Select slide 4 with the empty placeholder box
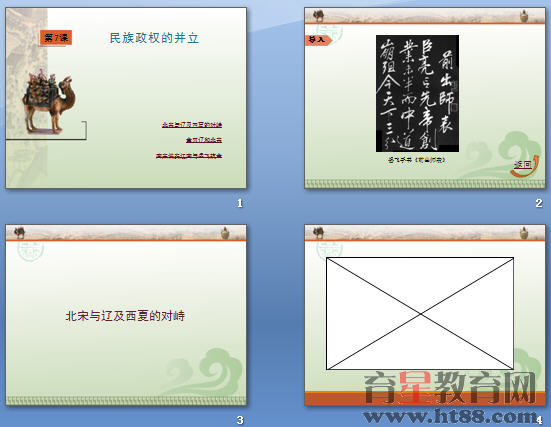Viewport: 551px width, 427px height. tap(425, 315)
